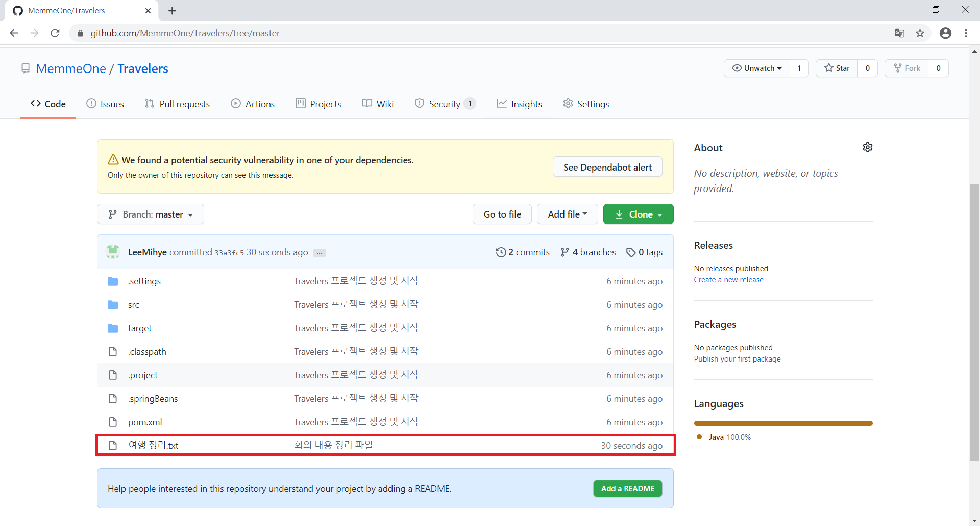Open the Projects tab
980x526 pixels.
pos(318,104)
